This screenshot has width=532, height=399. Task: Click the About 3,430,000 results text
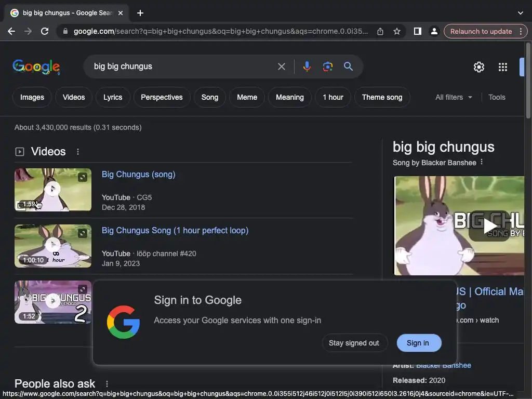click(x=78, y=128)
